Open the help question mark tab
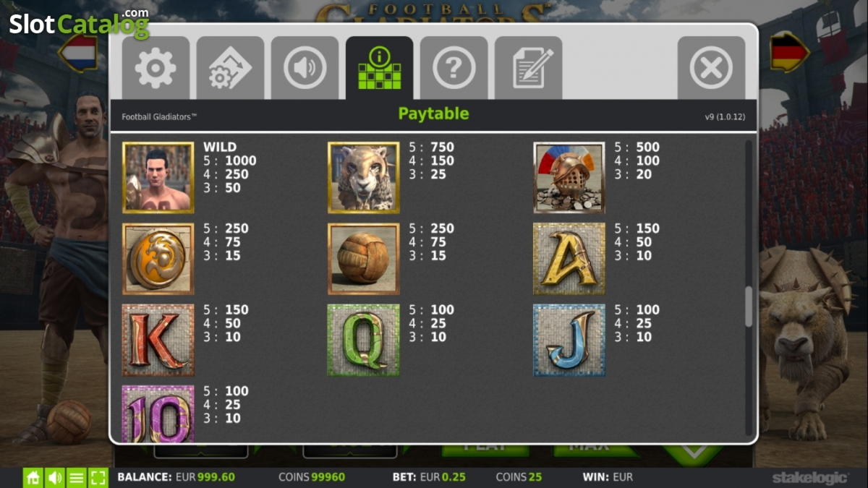 coord(454,68)
